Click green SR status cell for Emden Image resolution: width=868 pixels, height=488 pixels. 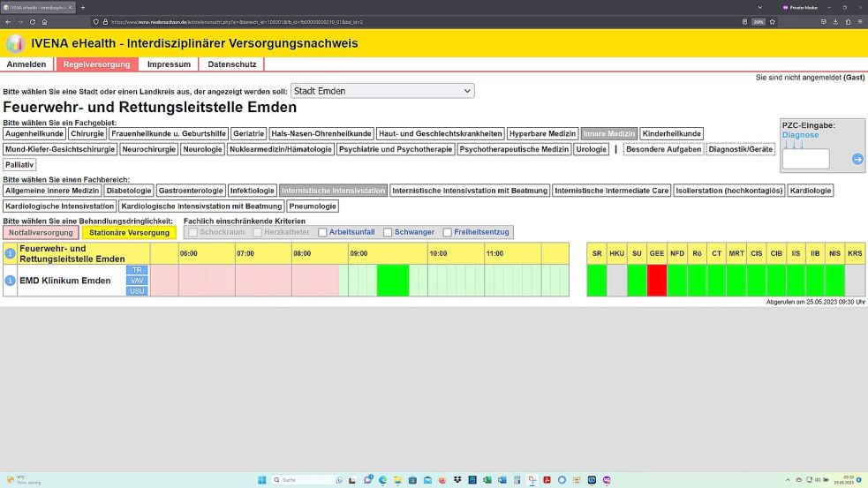pyautogui.click(x=597, y=281)
